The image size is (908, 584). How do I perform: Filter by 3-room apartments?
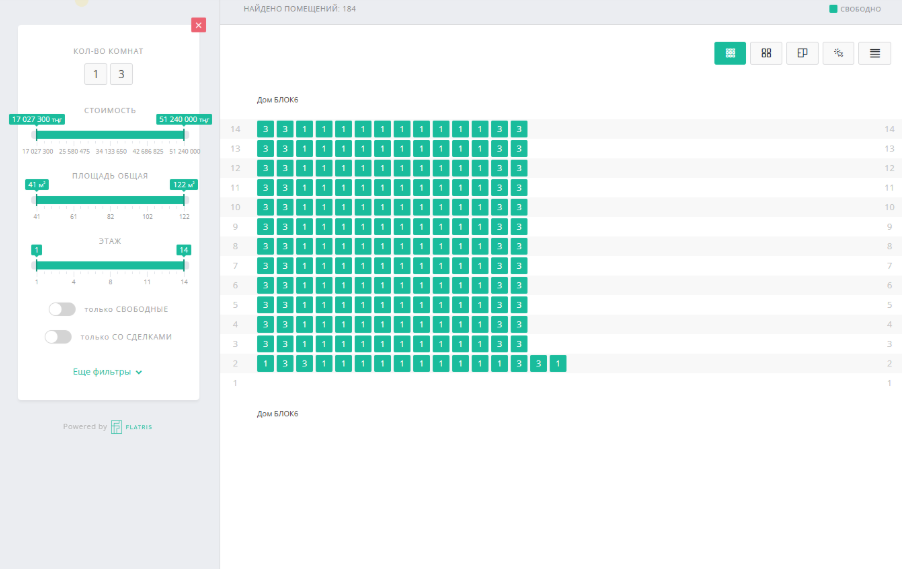[121, 75]
